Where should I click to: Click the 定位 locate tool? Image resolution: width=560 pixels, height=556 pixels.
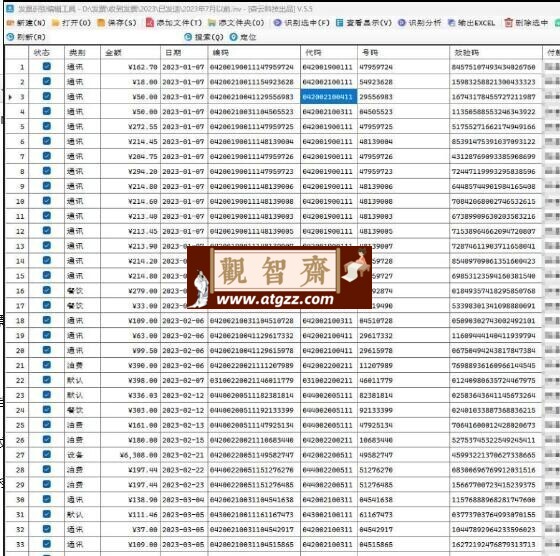(243, 37)
